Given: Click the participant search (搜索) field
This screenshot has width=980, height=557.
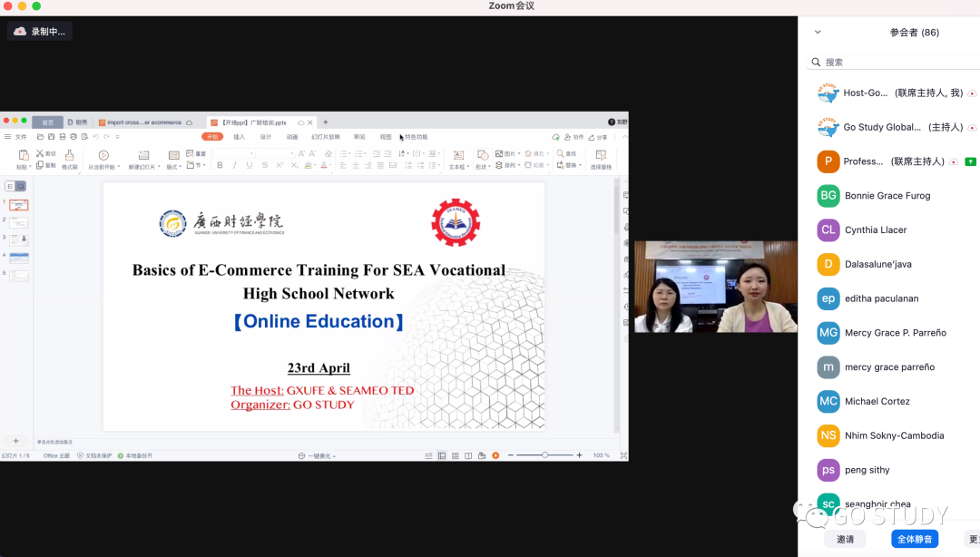Looking at the screenshot, I should tap(893, 62).
